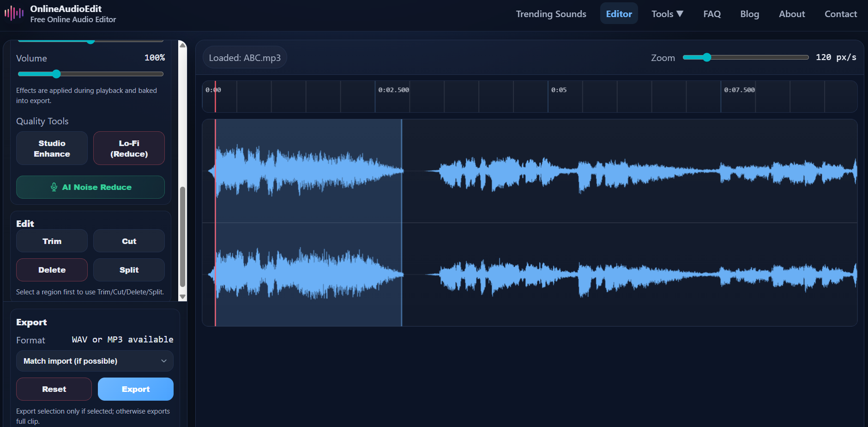This screenshot has height=427, width=868.
Task: Select the Editor tab in navigation
Action: click(619, 14)
